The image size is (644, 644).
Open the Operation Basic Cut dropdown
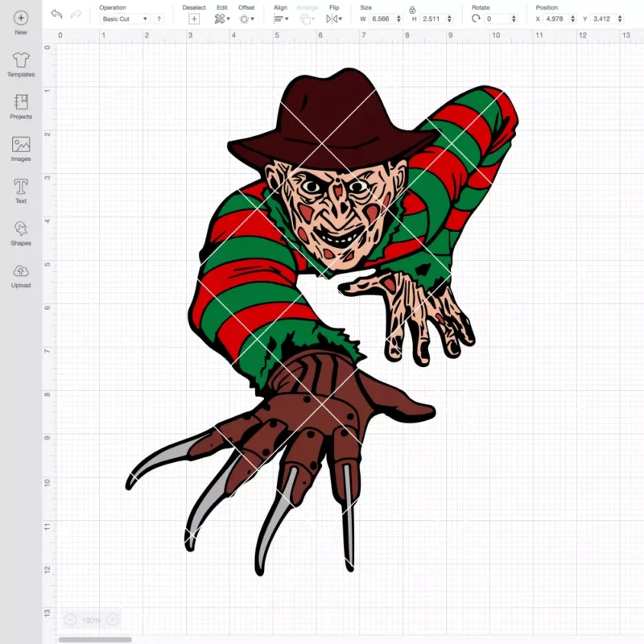pyautogui.click(x=125, y=19)
